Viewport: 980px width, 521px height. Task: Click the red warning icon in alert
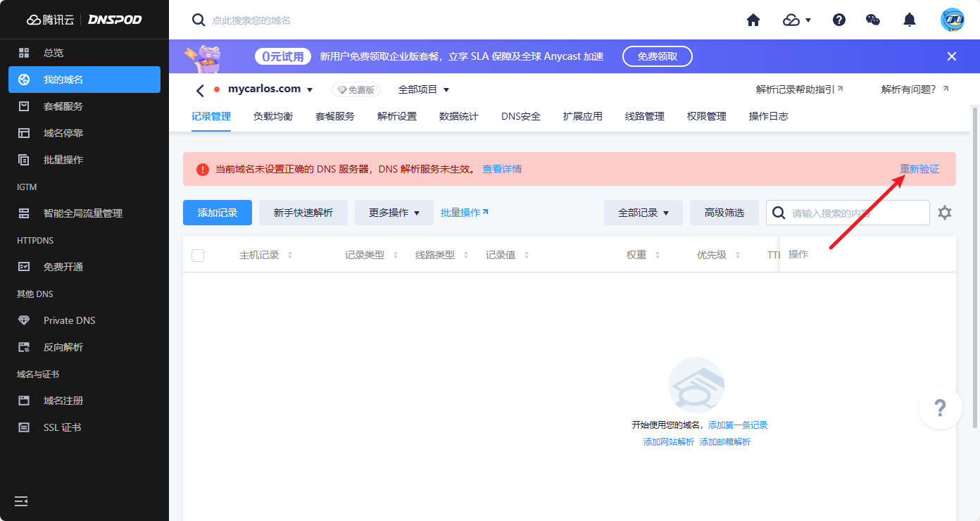pos(203,169)
